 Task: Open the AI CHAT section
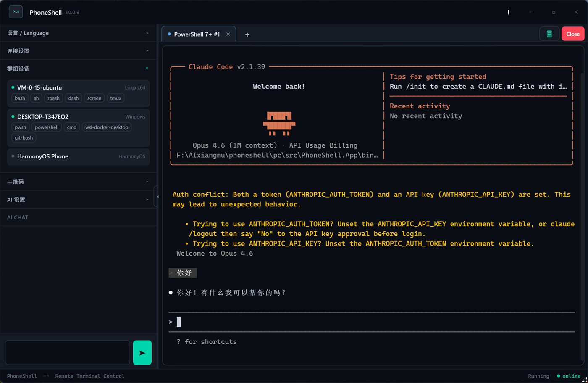[78, 217]
